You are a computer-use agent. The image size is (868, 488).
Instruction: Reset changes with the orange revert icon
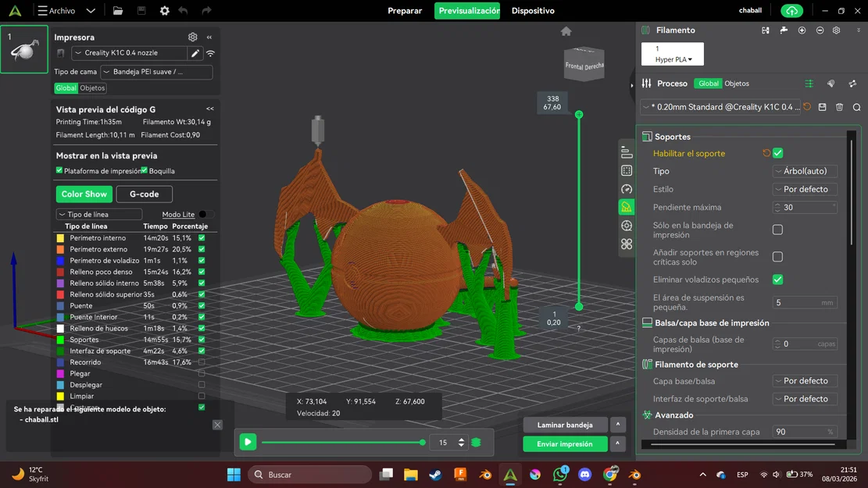[807, 107]
